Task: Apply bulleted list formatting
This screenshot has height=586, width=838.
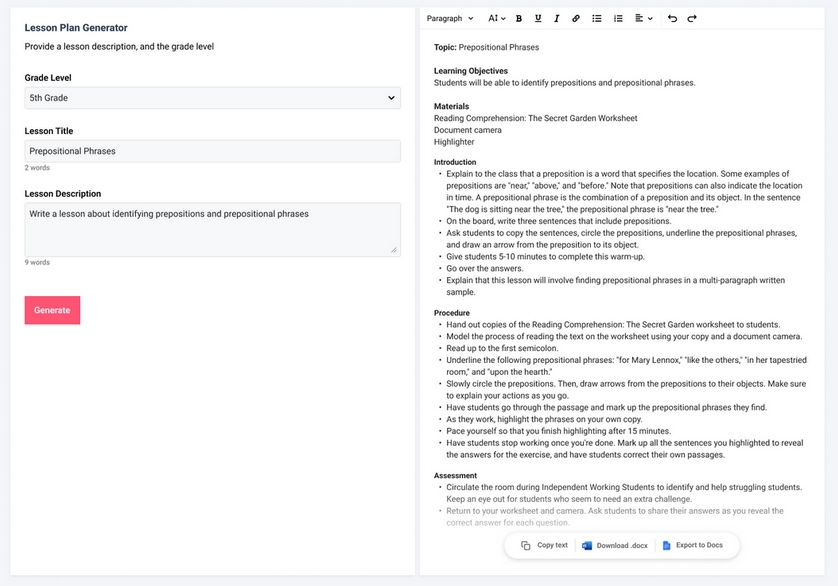Action: point(596,18)
